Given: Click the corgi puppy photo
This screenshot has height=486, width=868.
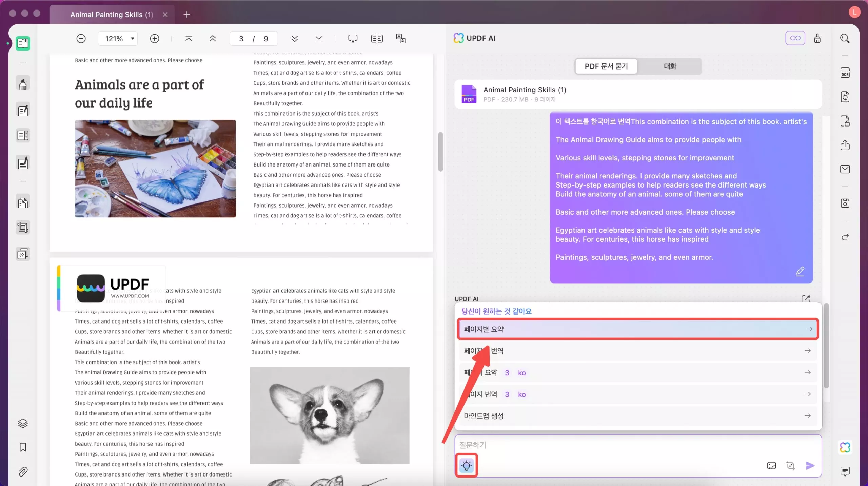Looking at the screenshot, I should click(330, 415).
